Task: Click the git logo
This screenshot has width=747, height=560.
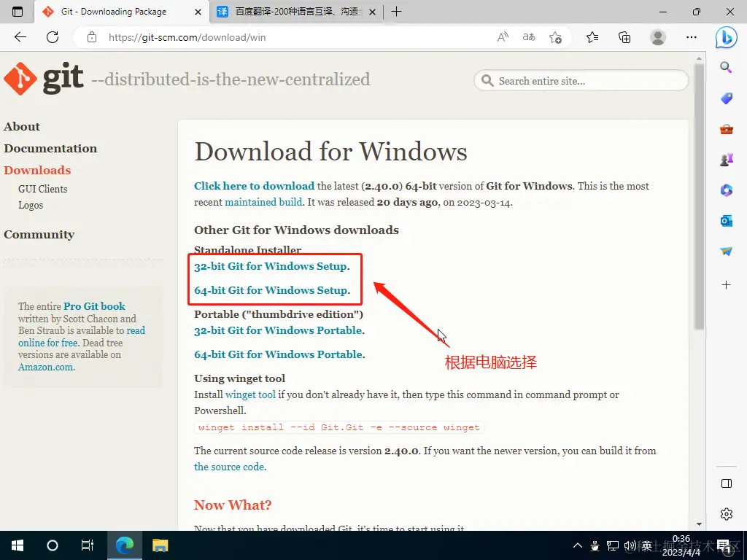Action: coord(43,79)
